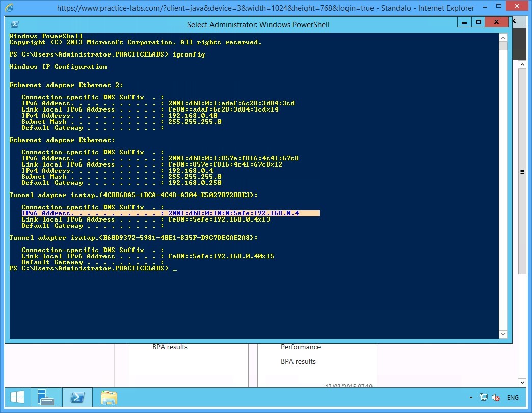Click the Windows Start button
This screenshot has width=532, height=413.
pyautogui.click(x=16, y=397)
